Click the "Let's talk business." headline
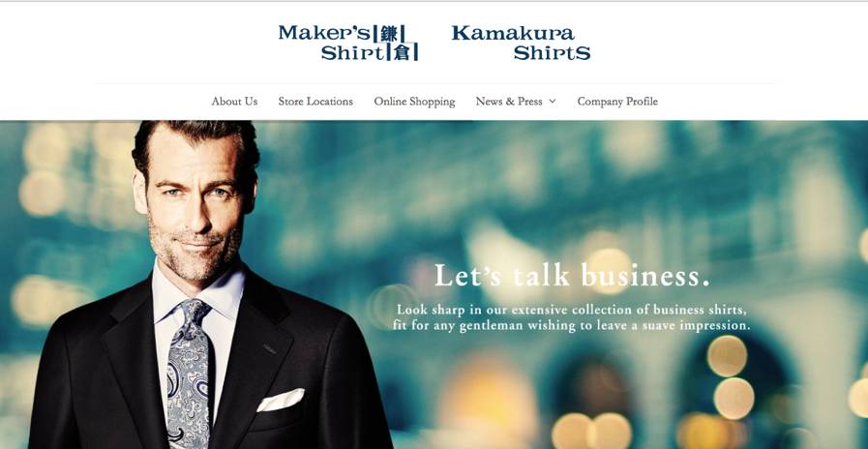 (571, 275)
